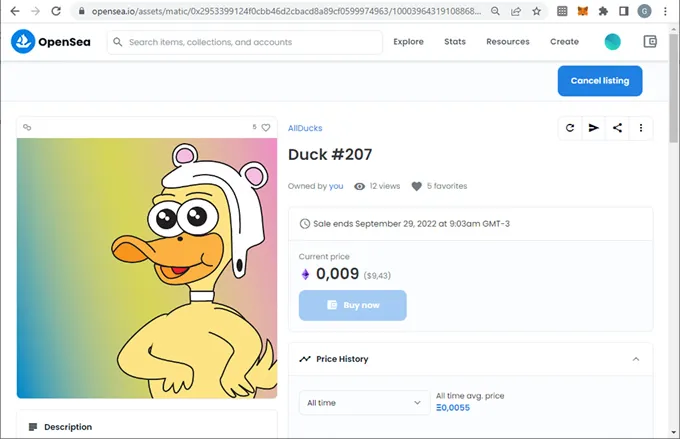The width and height of the screenshot is (680, 439).
Task: Open the share icon for Duck #207
Action: click(618, 128)
